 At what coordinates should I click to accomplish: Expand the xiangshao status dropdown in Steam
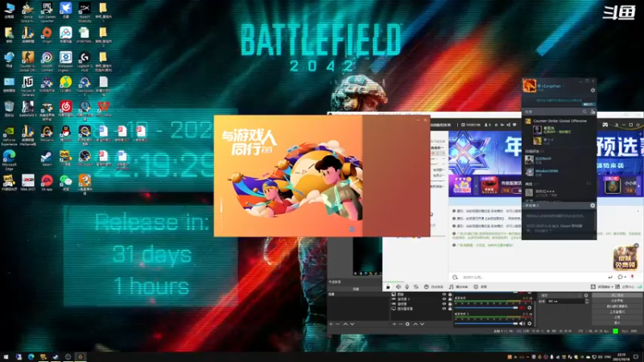[563, 86]
